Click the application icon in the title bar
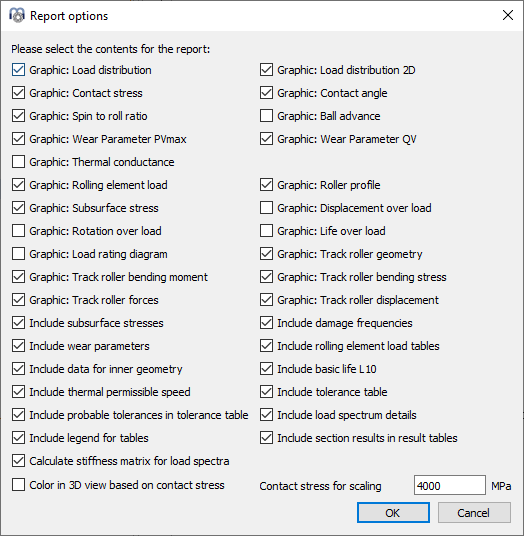This screenshot has width=524, height=536. coord(17,15)
